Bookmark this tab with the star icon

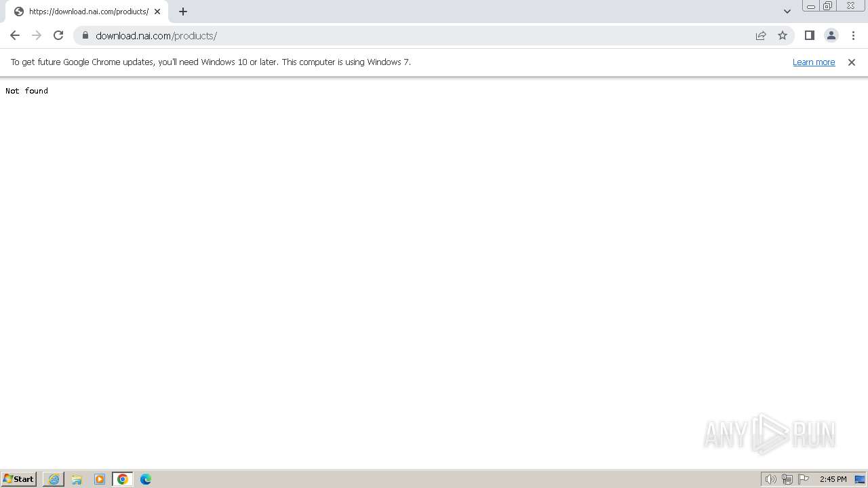coord(783,35)
